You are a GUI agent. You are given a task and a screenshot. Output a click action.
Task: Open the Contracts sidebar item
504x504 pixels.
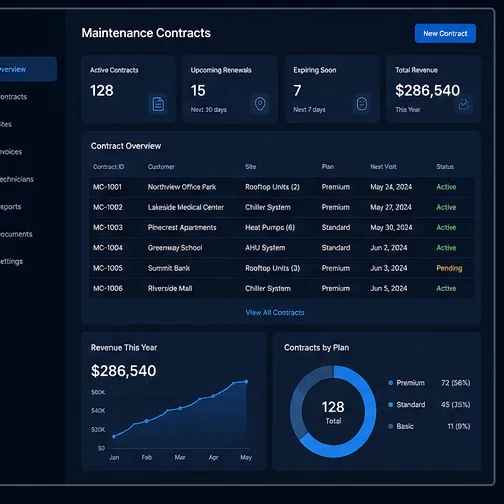click(13, 97)
